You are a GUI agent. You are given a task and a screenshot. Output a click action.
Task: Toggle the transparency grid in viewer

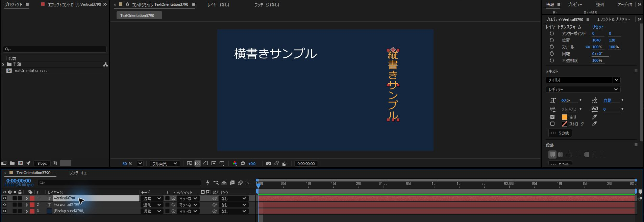click(x=198, y=164)
